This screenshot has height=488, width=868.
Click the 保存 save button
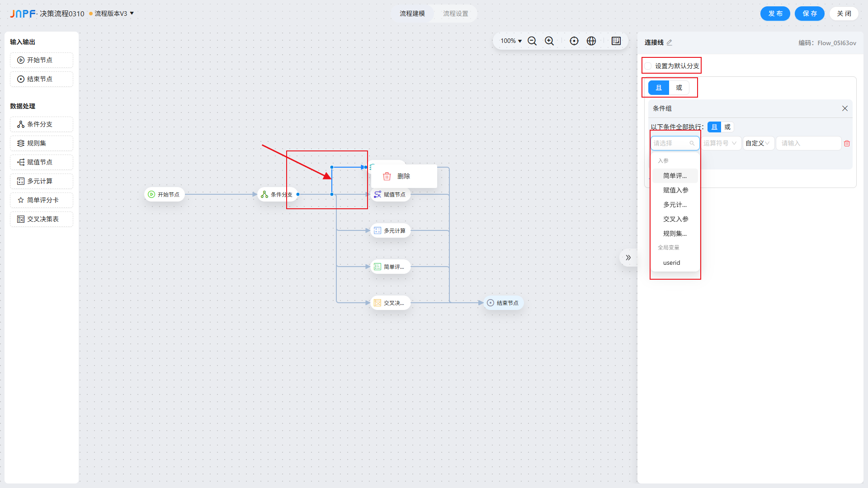[x=809, y=14]
